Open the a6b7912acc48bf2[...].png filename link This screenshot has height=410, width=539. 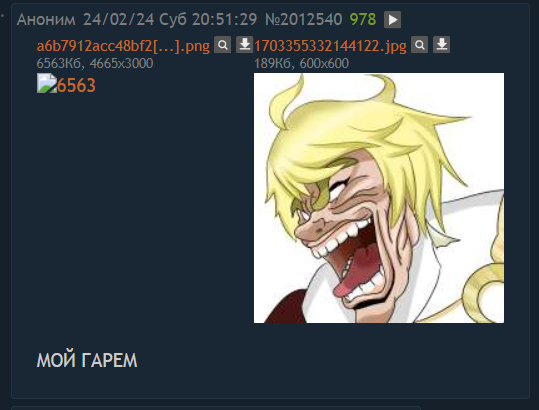123,46
